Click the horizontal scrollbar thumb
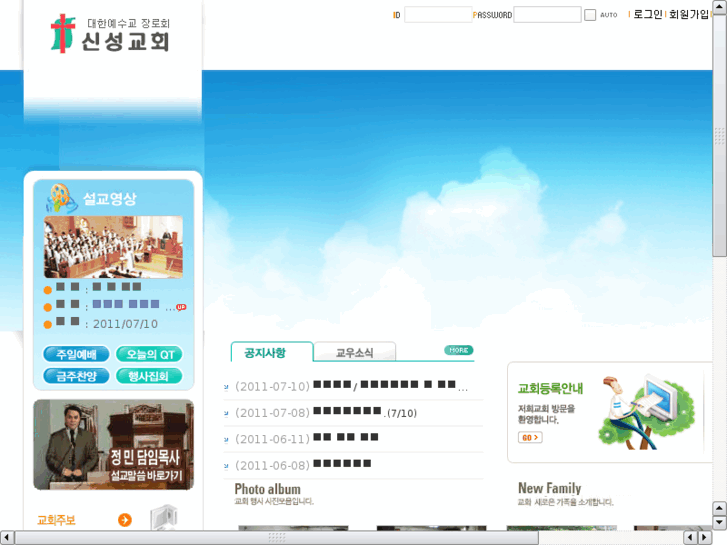 point(277,538)
